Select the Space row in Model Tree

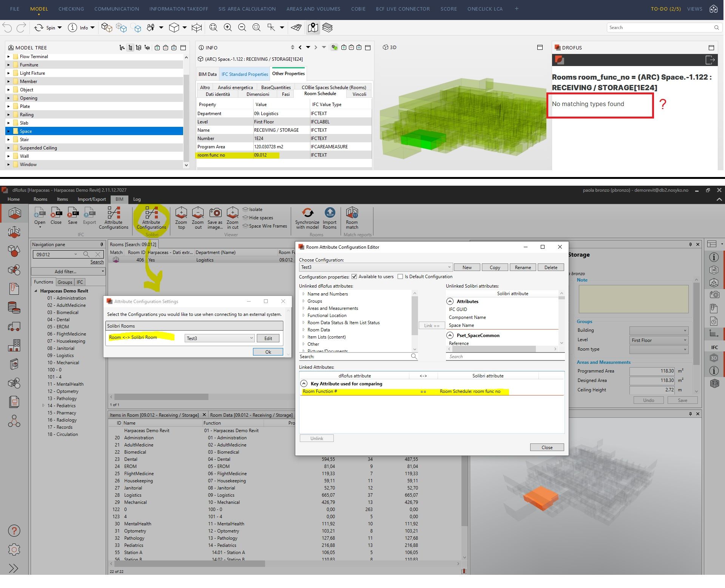pos(94,131)
